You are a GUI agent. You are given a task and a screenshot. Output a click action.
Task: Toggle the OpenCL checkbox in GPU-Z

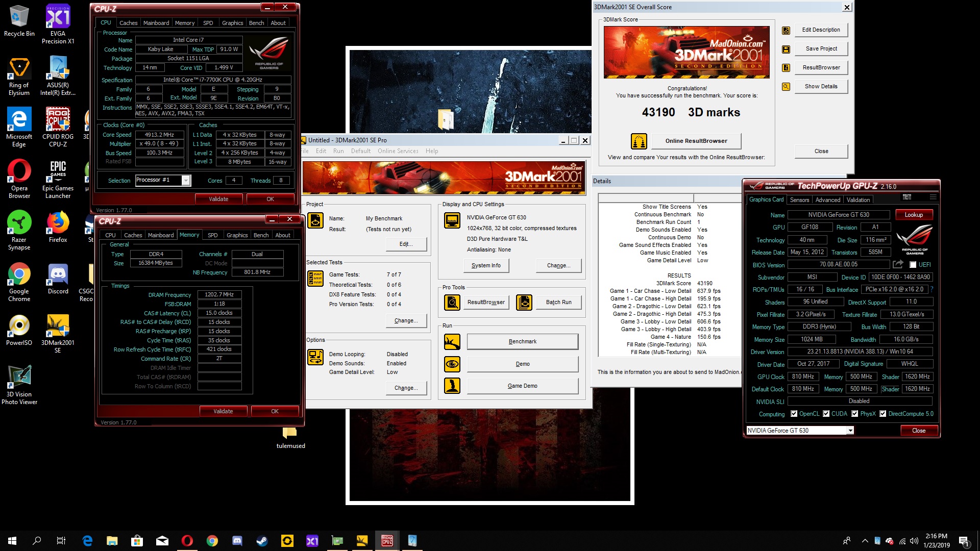pyautogui.click(x=794, y=414)
